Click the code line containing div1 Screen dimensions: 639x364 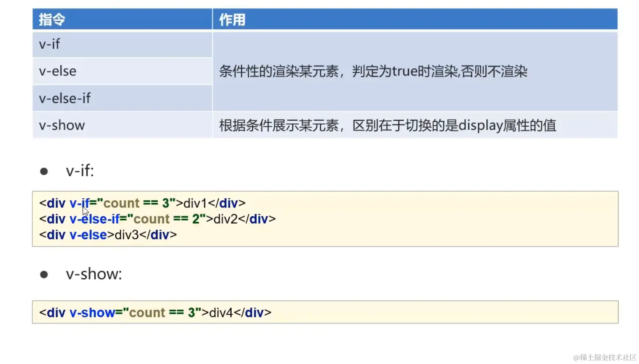(142, 203)
